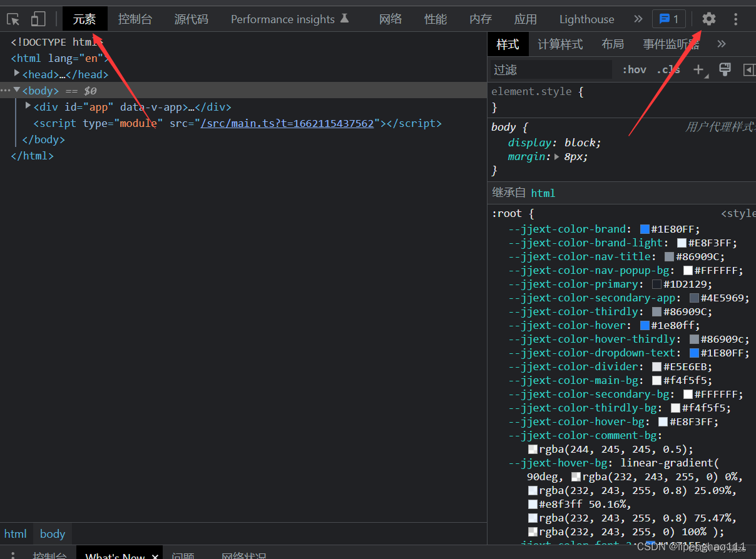Screen dimensions: 756x559
Task: Collapse the body element node
Action: (x=17, y=90)
